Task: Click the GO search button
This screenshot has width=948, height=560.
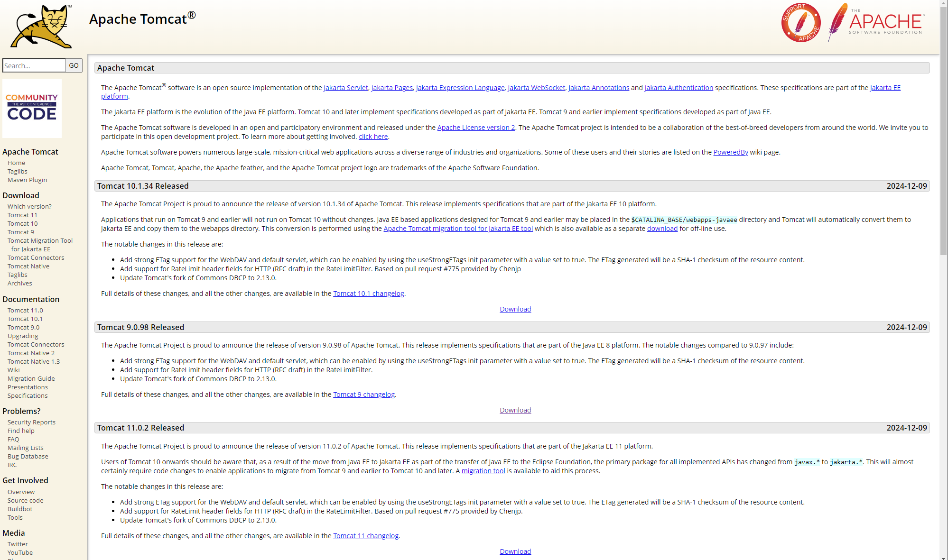Action: pos(74,65)
